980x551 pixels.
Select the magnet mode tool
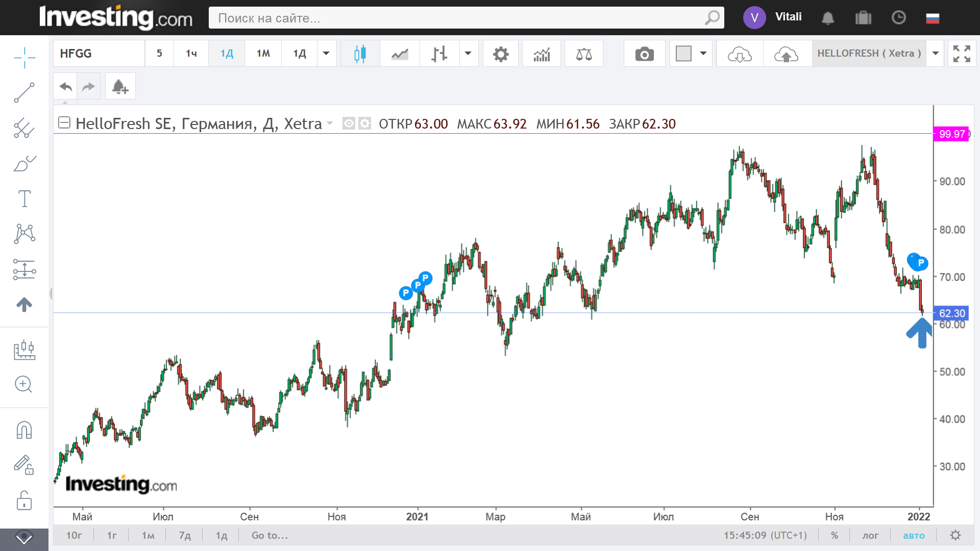click(x=24, y=430)
